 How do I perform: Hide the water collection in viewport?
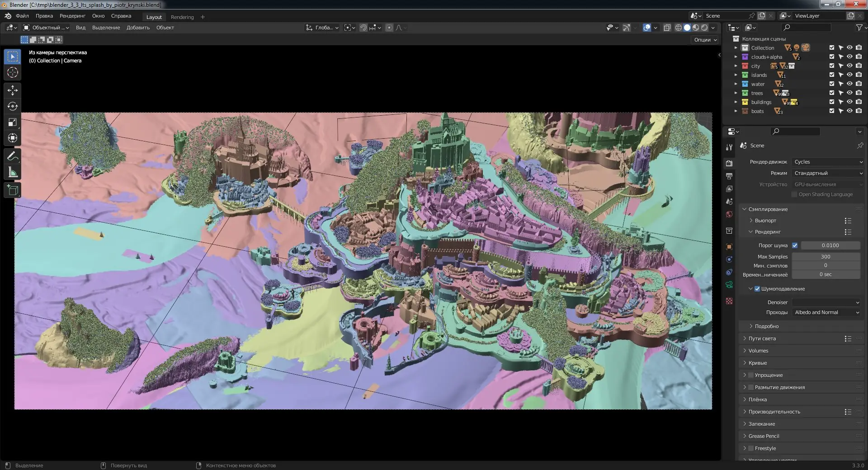849,84
